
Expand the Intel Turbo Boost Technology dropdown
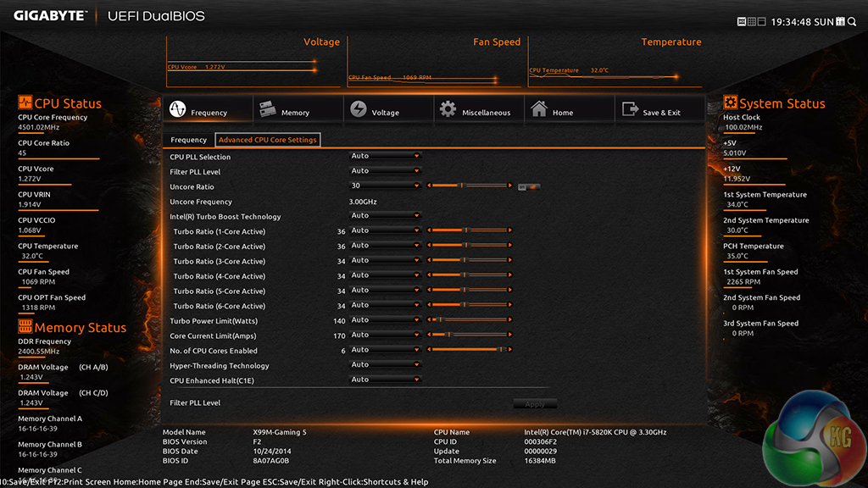pyautogui.click(x=385, y=215)
